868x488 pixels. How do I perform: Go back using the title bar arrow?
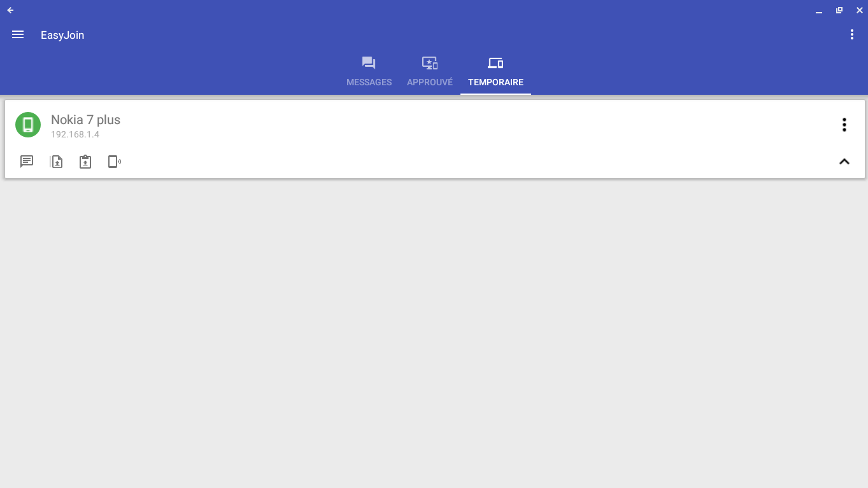(x=10, y=10)
